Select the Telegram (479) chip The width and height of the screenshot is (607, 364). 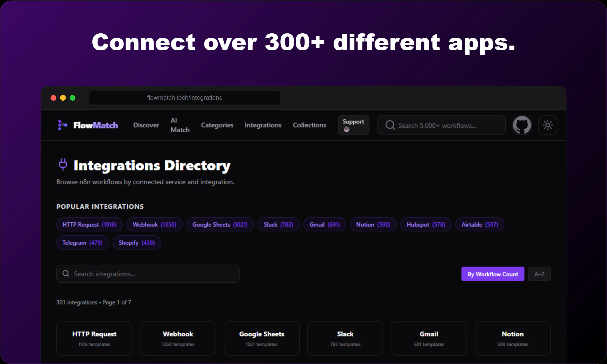[83, 243]
